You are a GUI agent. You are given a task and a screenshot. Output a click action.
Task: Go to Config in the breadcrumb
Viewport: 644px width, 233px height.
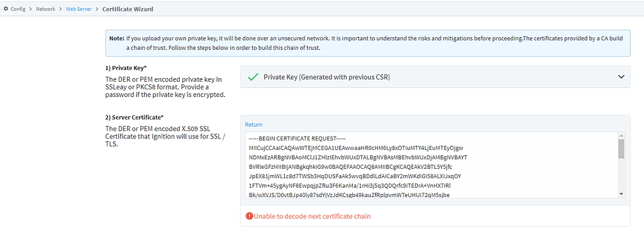click(x=18, y=9)
